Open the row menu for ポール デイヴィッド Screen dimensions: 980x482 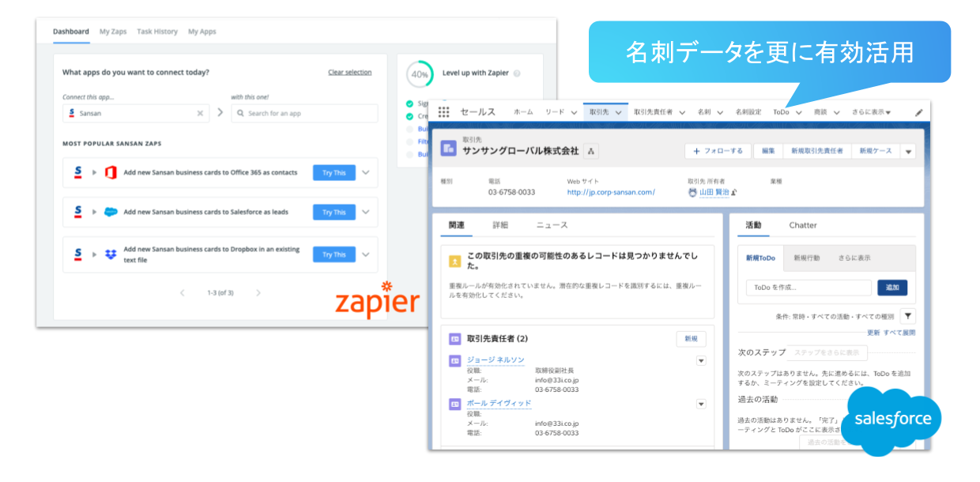click(x=701, y=404)
